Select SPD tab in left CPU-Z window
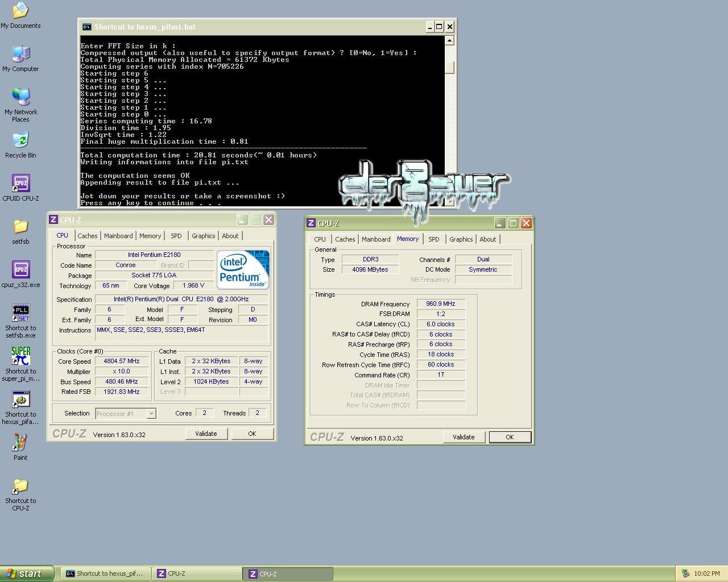The image size is (728, 582). tap(176, 236)
